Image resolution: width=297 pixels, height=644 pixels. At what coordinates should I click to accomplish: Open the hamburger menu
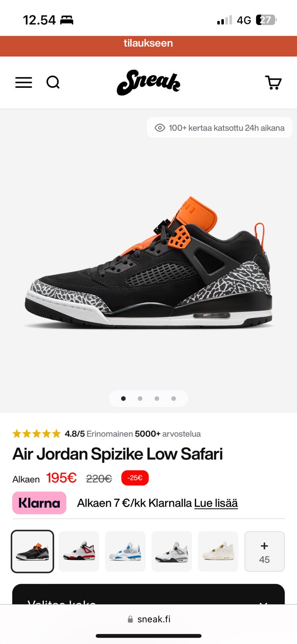coord(24,83)
